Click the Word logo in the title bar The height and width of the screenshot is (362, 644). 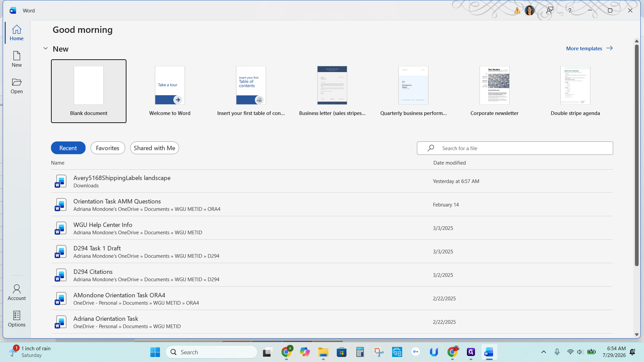(x=13, y=10)
